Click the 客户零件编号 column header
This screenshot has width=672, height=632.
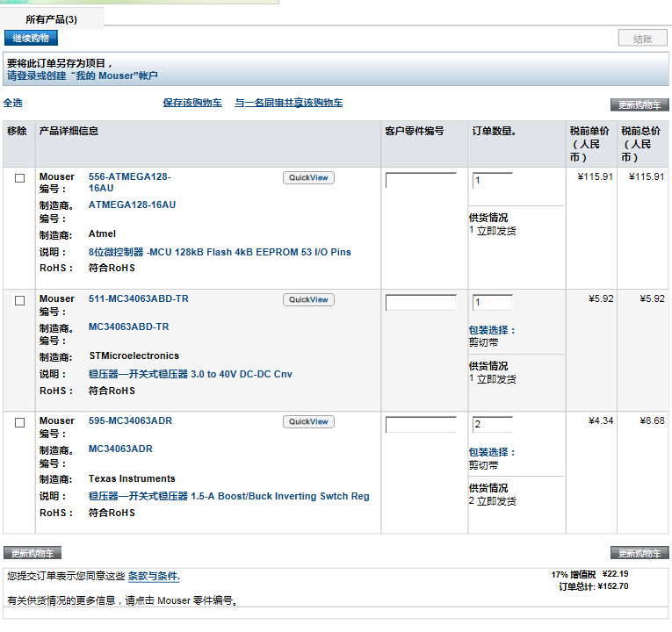coord(414,131)
